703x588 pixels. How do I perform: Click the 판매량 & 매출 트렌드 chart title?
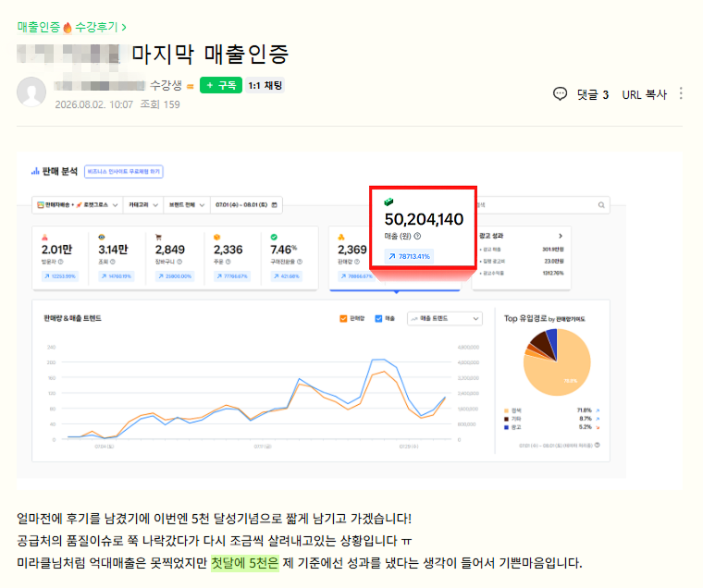pyautogui.click(x=73, y=318)
